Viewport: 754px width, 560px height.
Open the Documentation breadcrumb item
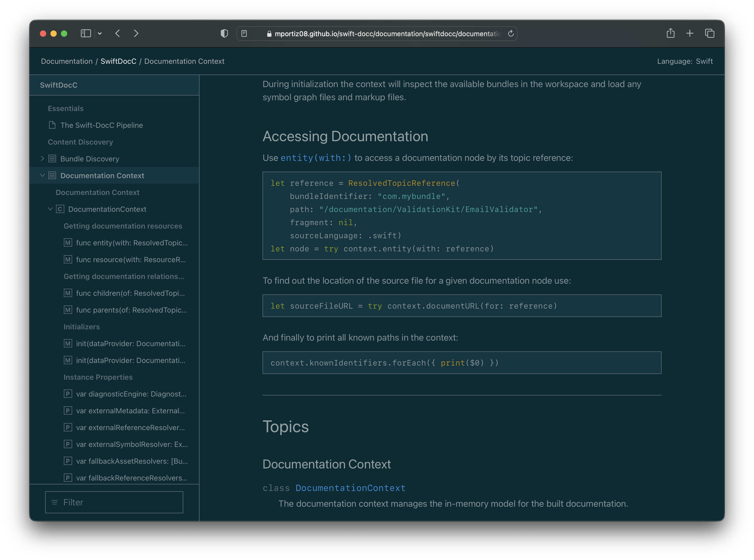(66, 61)
